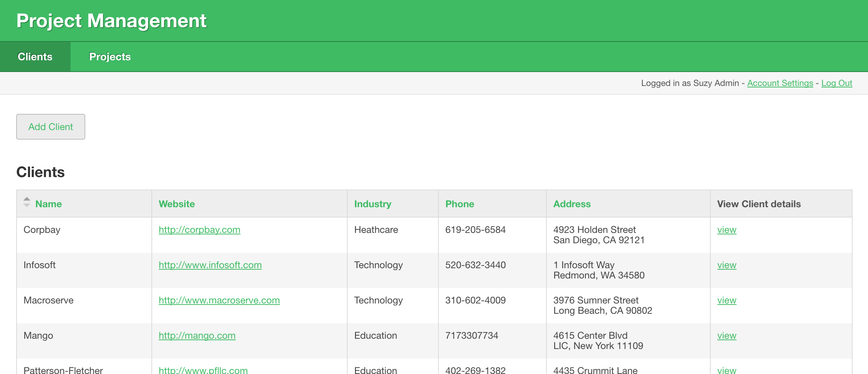
Task: Click address 4923 Holden Street
Action: [x=595, y=230]
